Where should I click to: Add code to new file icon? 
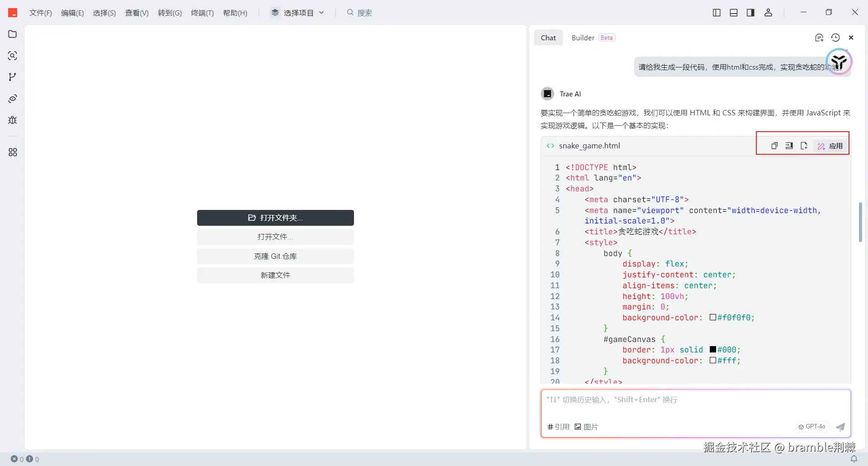point(804,146)
